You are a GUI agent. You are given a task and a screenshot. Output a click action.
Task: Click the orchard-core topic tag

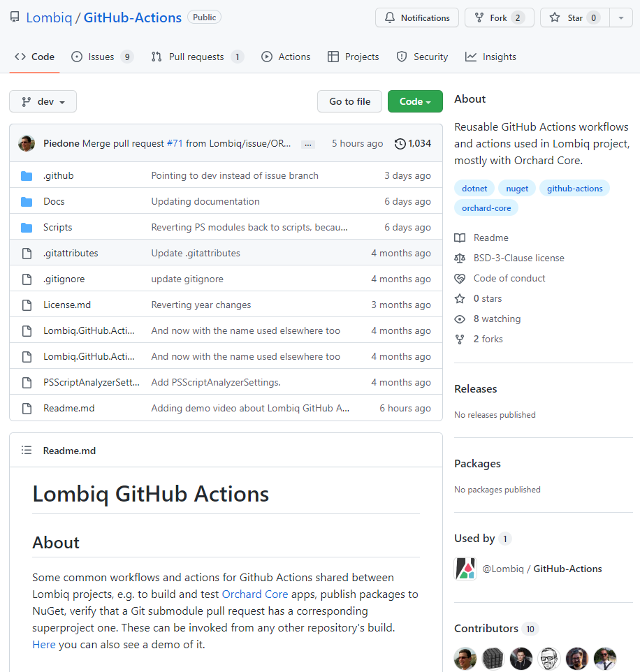click(486, 208)
